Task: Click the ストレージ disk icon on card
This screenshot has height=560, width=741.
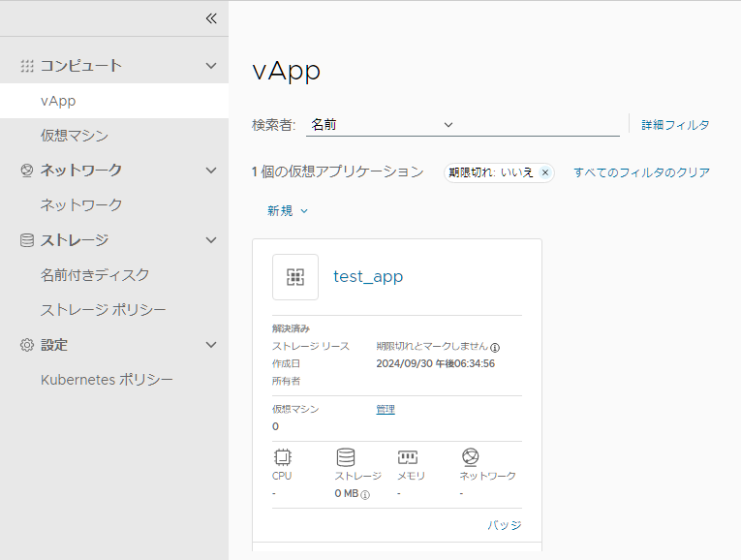Action: tap(346, 457)
